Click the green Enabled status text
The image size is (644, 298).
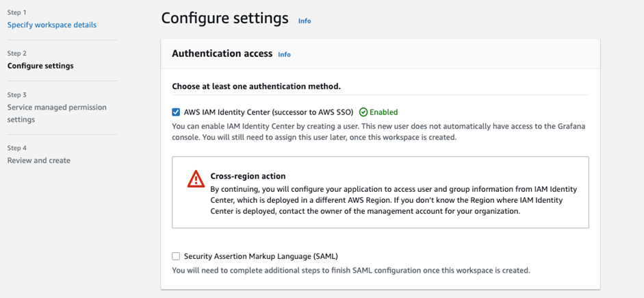click(x=384, y=112)
